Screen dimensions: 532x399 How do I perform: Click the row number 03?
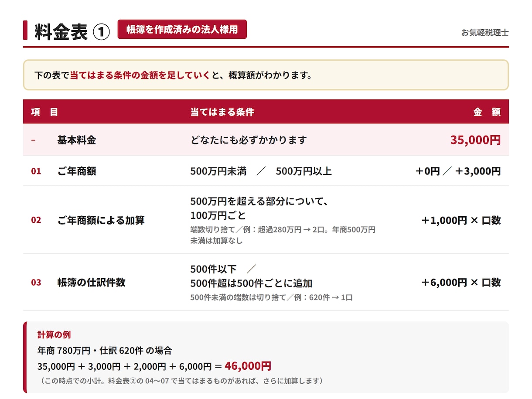tap(36, 283)
